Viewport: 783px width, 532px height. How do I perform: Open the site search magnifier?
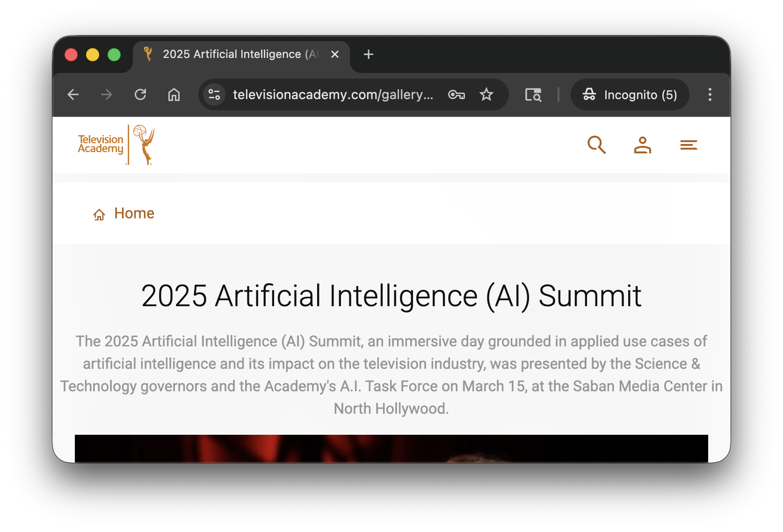(x=596, y=145)
